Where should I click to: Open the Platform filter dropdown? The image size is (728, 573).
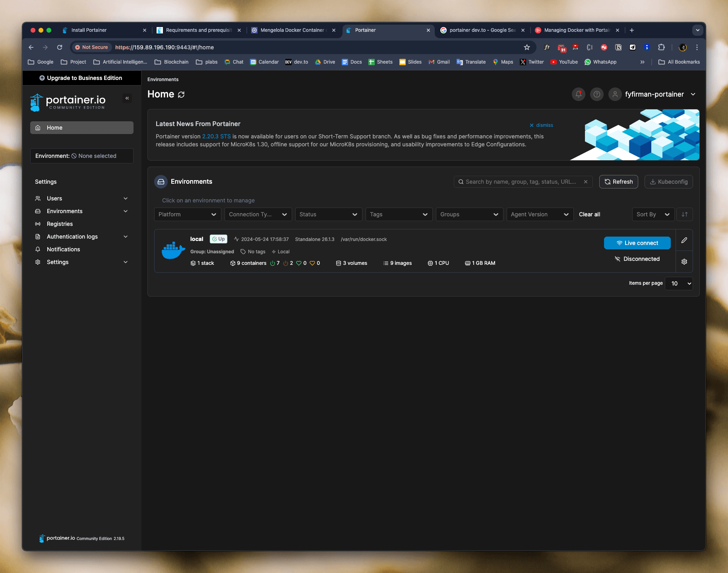coord(188,214)
